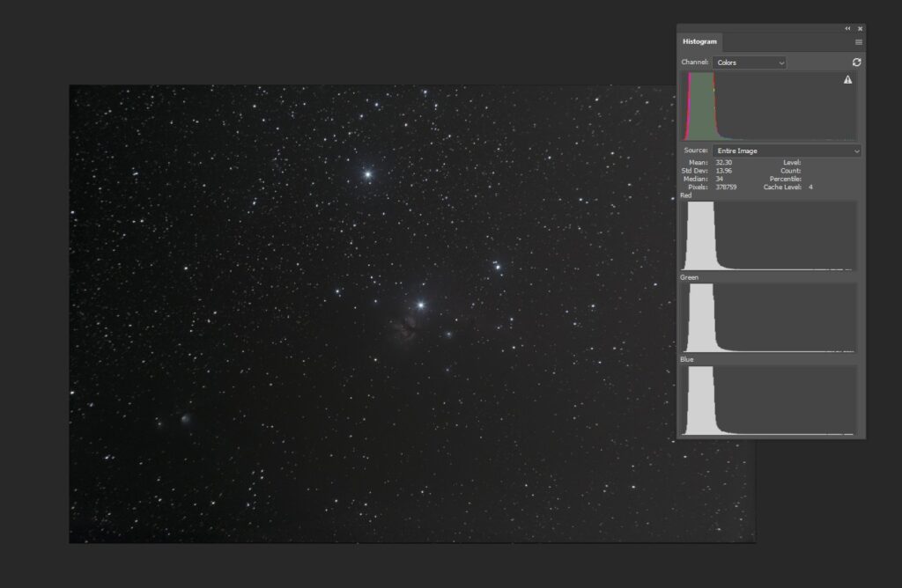Click the uncached refresh icon
Image resolution: width=902 pixels, height=588 pixels.
[856, 62]
